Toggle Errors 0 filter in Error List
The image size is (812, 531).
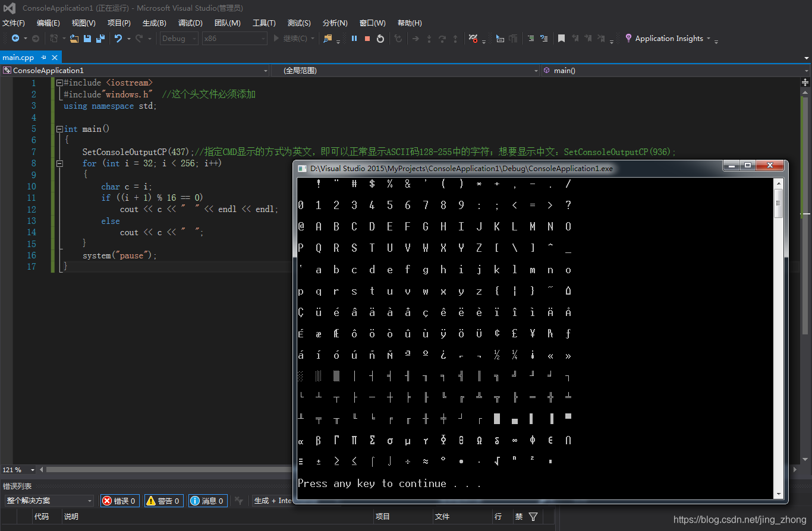tap(120, 501)
